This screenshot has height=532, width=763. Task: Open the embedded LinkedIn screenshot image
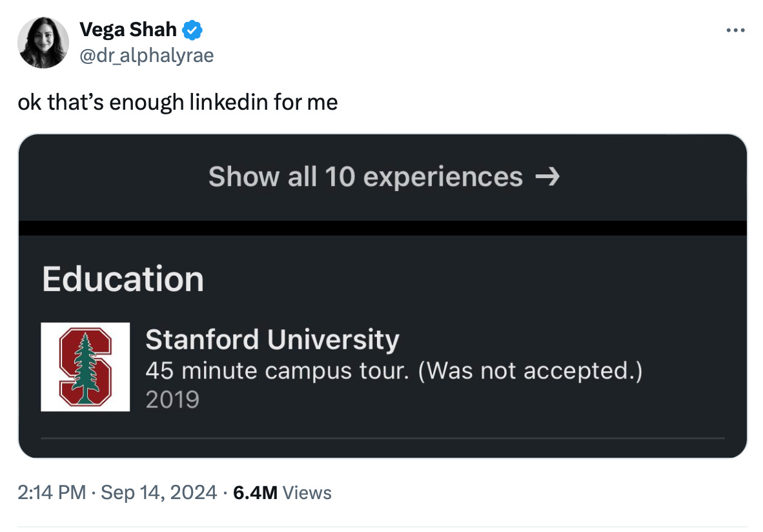tap(382, 297)
